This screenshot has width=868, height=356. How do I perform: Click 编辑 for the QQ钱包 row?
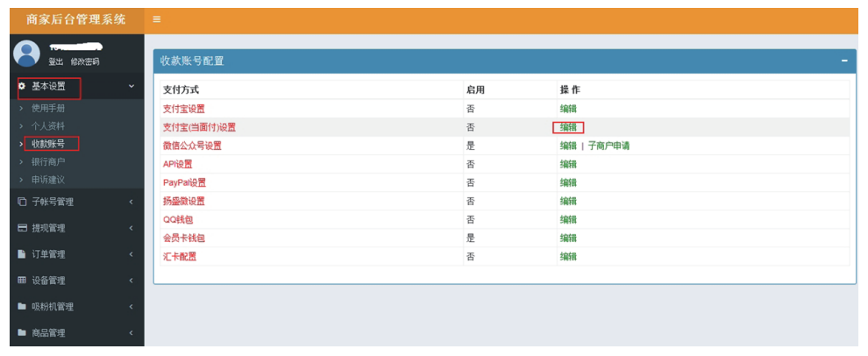coord(568,220)
